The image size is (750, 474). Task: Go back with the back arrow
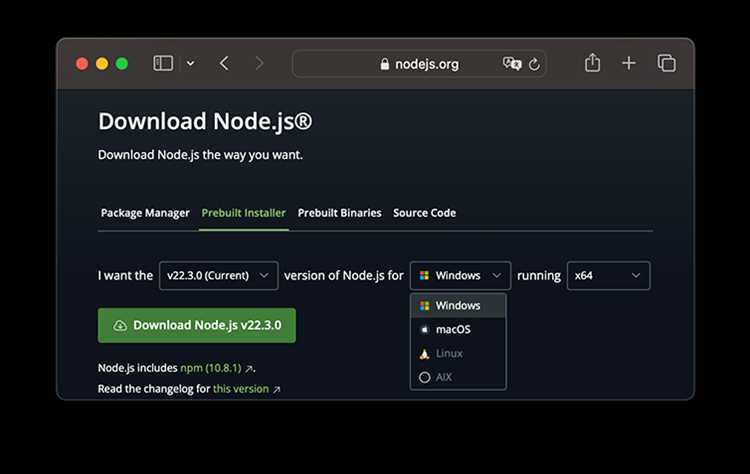pos(224,63)
